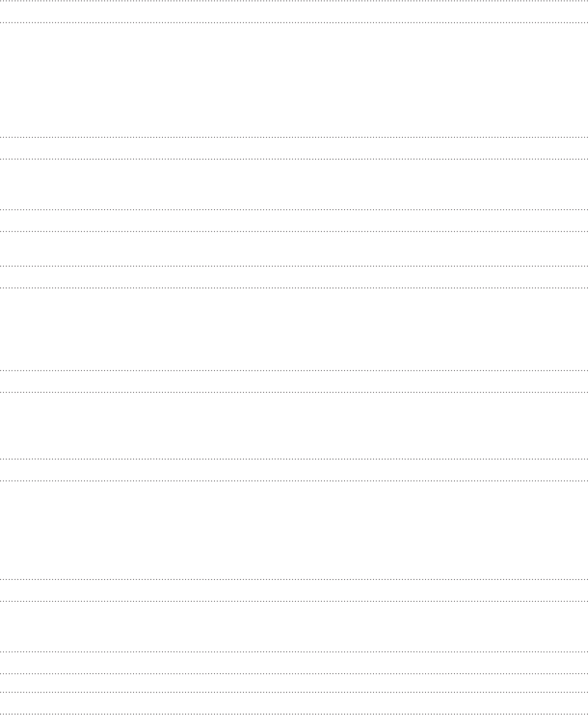Click the second dotted line from top
Screen dimensions: 588x715
point(294,24)
